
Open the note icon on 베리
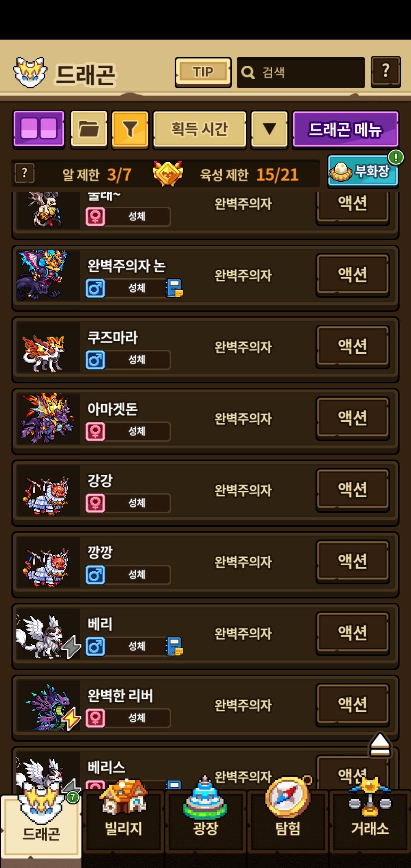point(174,646)
